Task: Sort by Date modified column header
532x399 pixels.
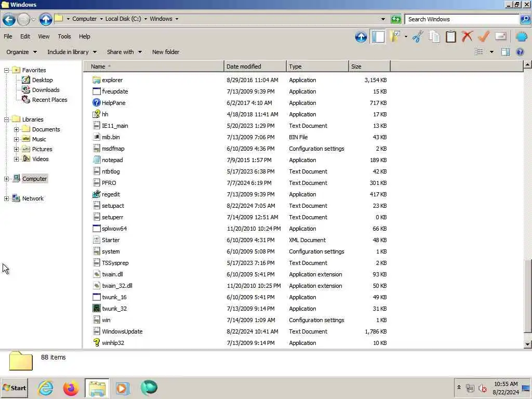Action: coord(255,66)
